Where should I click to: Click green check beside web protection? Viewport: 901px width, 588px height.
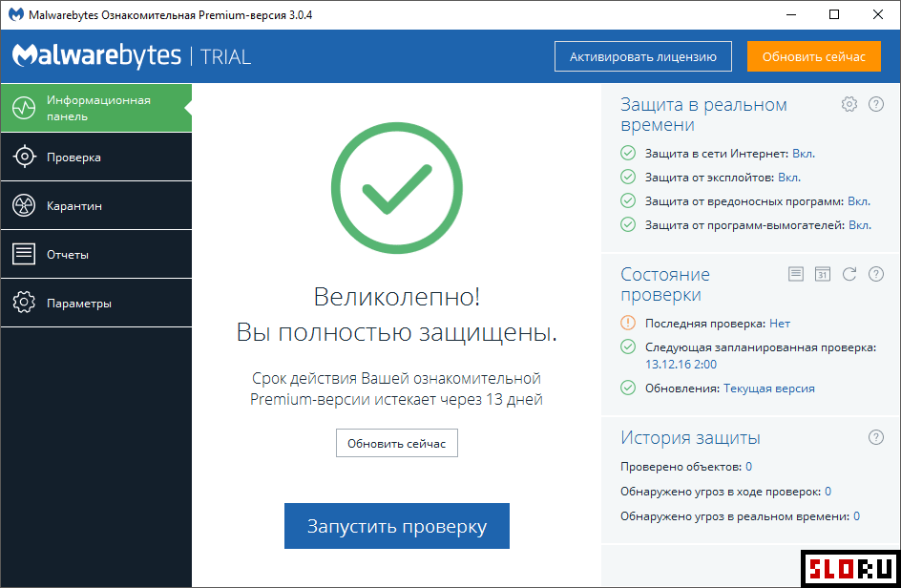628,153
